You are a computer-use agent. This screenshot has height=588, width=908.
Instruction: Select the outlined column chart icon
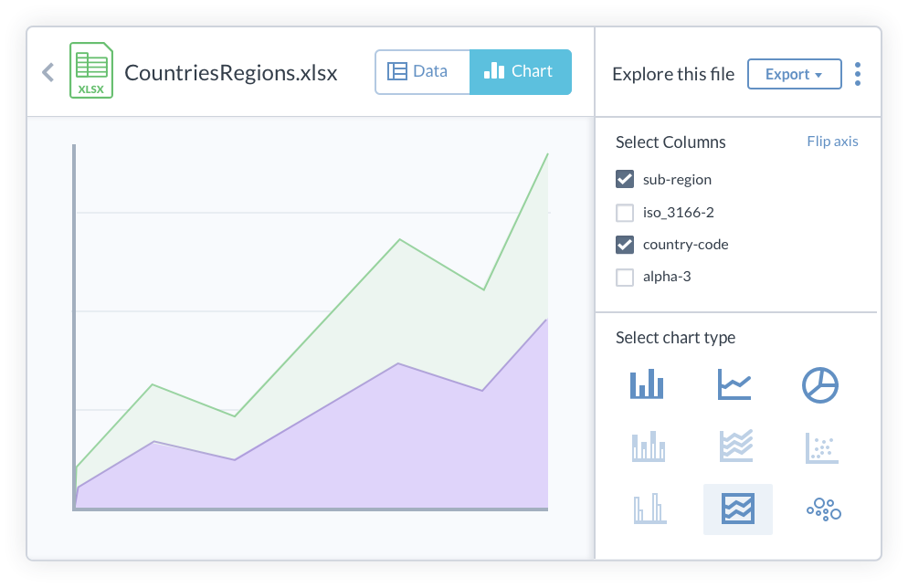pyautogui.click(x=649, y=509)
